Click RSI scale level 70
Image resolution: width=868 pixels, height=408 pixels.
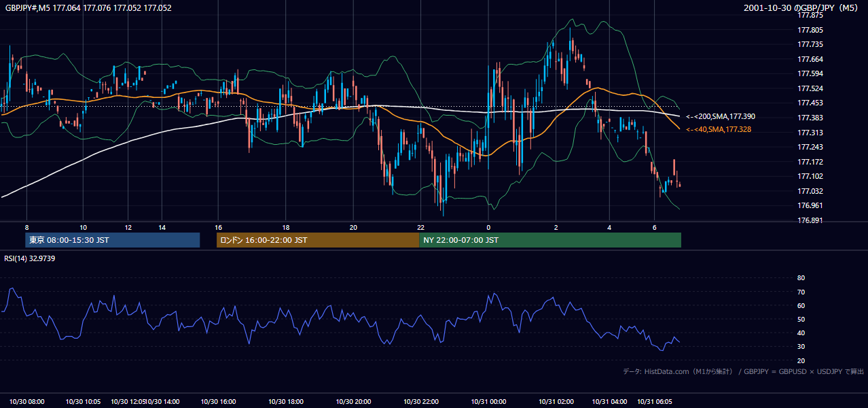[x=801, y=292]
